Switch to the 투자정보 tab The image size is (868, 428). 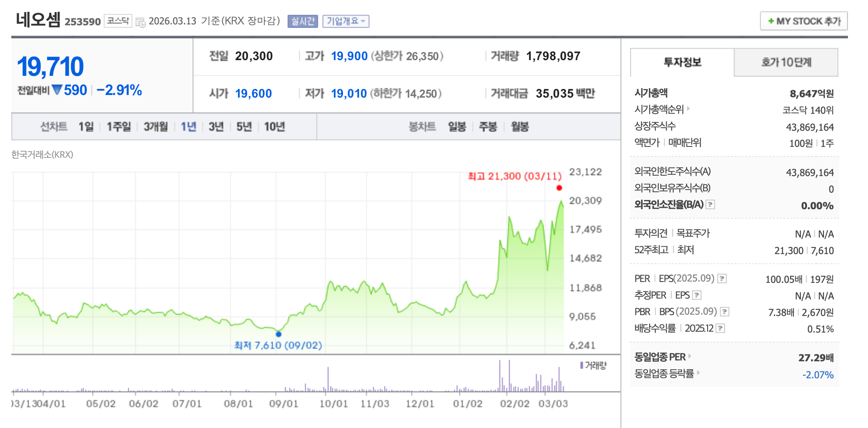pyautogui.click(x=682, y=62)
